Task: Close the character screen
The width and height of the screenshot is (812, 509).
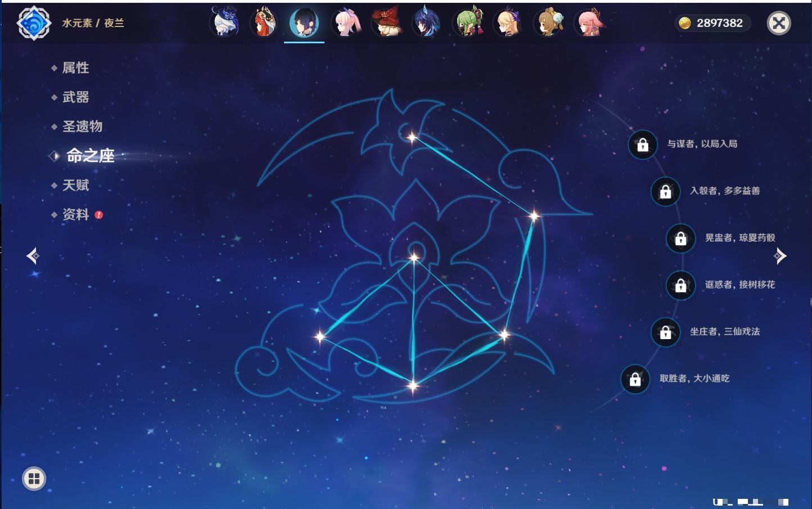Action: (x=779, y=23)
